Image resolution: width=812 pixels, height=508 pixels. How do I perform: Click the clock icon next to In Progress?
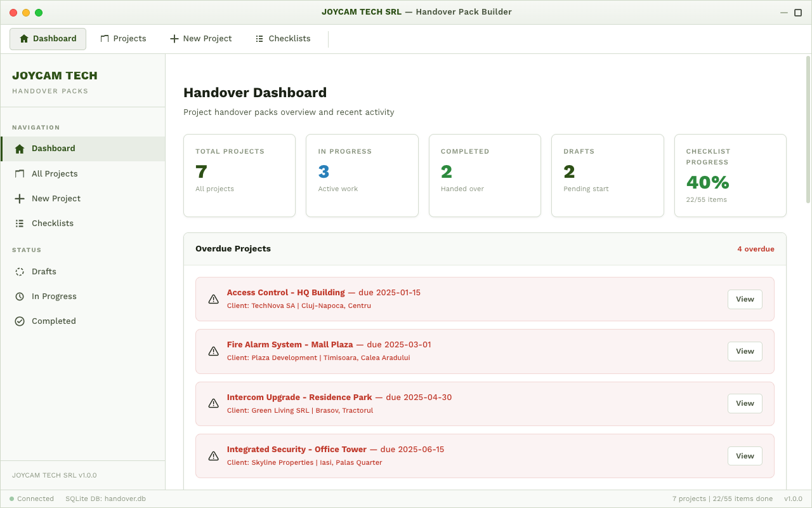20,296
